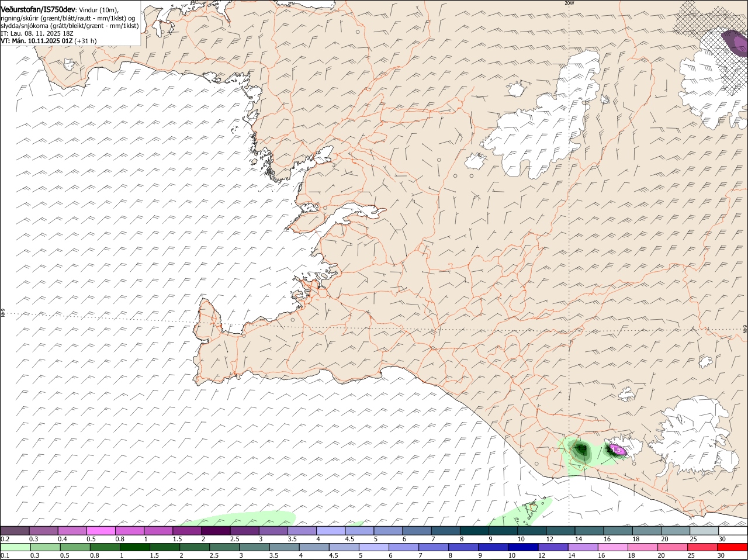Viewport: 748px width, 560px height.
Task: Pick the top-row legend swatch labeled 6
Action: click(417, 531)
